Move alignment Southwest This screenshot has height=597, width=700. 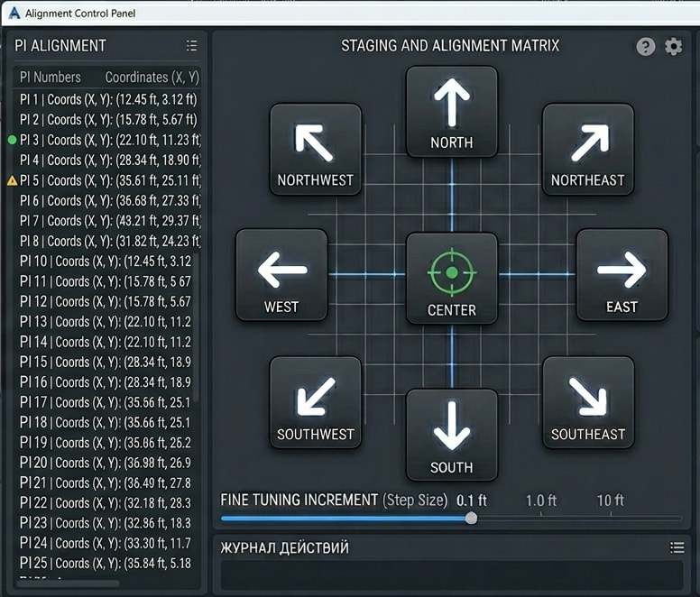(315, 402)
